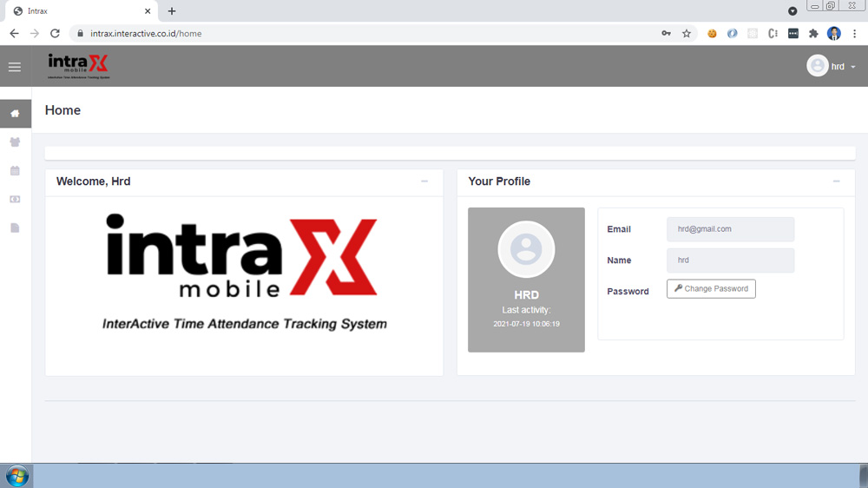This screenshot has width=868, height=488.
Task: Open the money/payroll sidebar icon
Action: (x=15, y=200)
